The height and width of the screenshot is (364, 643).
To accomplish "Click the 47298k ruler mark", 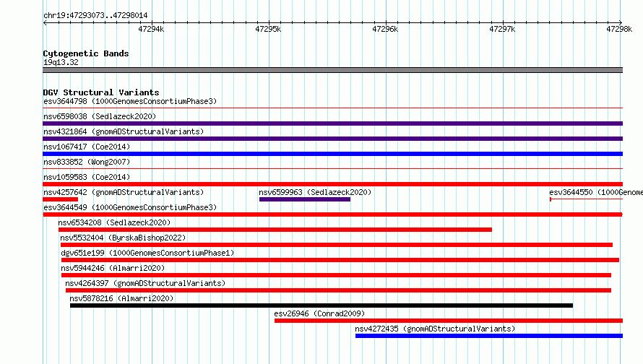I will 619,29.
